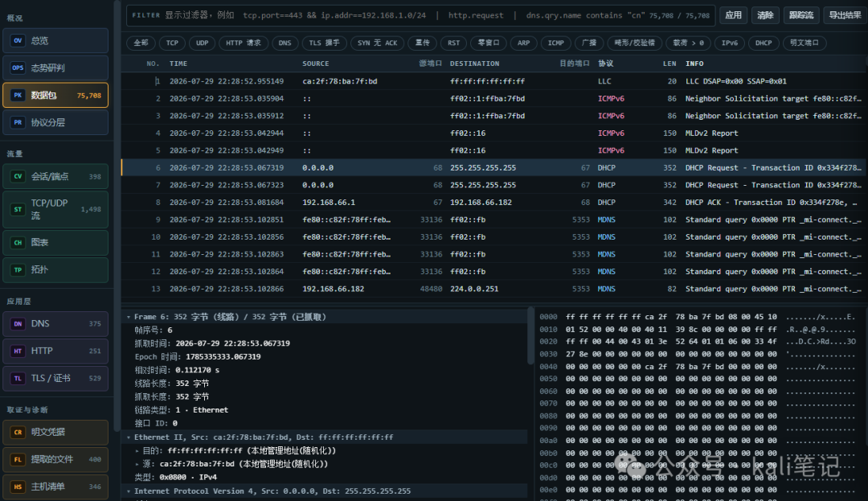Toggle the SYN 无 ACK filter chip
The image size is (868, 501).
(x=377, y=43)
